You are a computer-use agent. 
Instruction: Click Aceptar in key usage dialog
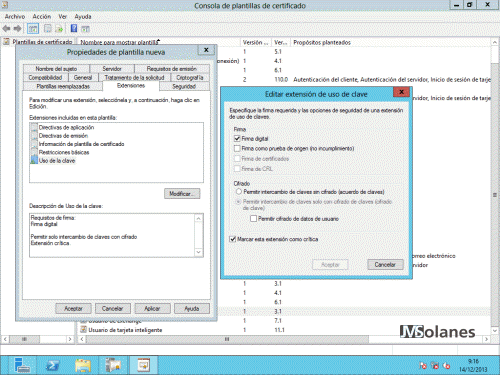coord(330,264)
